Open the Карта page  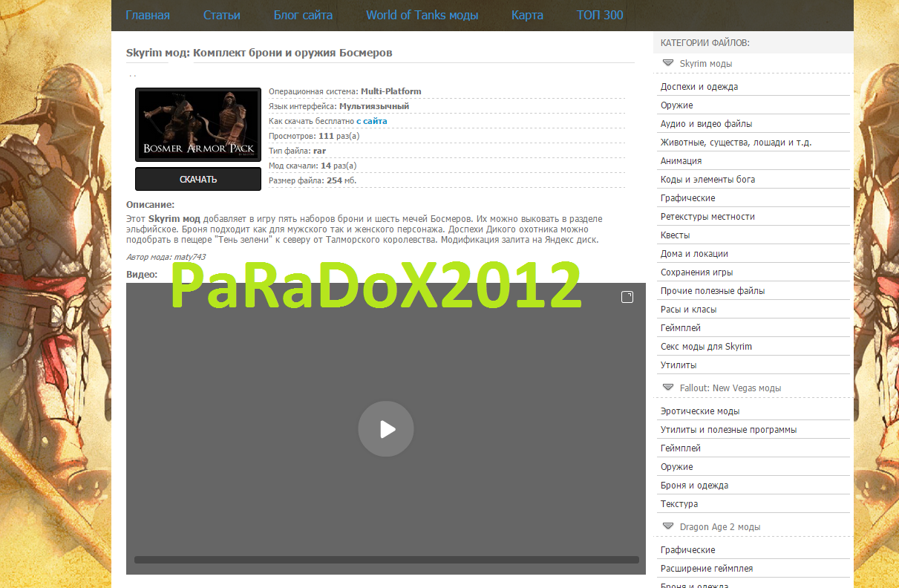pos(528,15)
